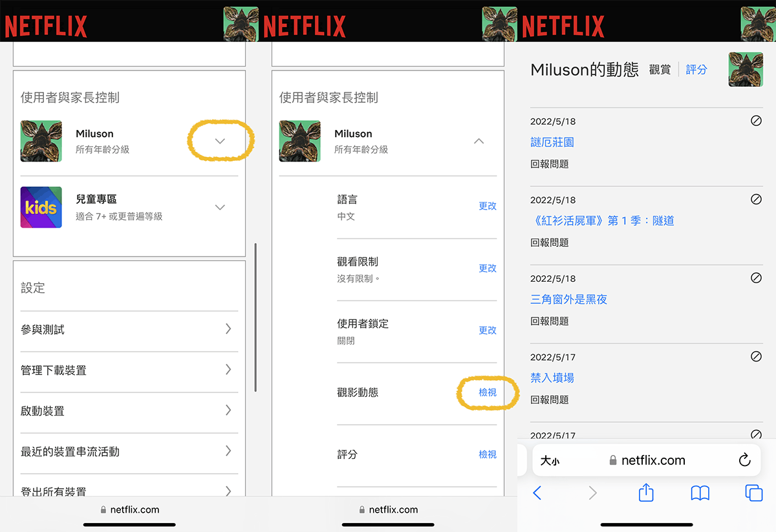The width and height of the screenshot is (776, 532).
Task: Expand the 兒童專區 profile chevron
Action: click(220, 207)
